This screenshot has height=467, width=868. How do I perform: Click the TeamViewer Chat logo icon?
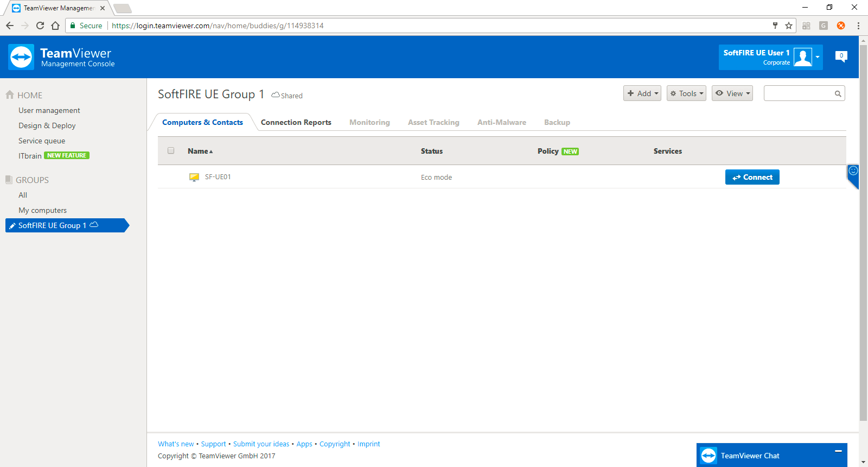click(x=709, y=456)
